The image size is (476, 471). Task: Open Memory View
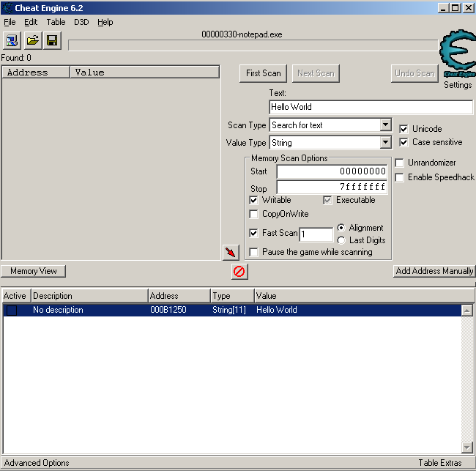[34, 271]
